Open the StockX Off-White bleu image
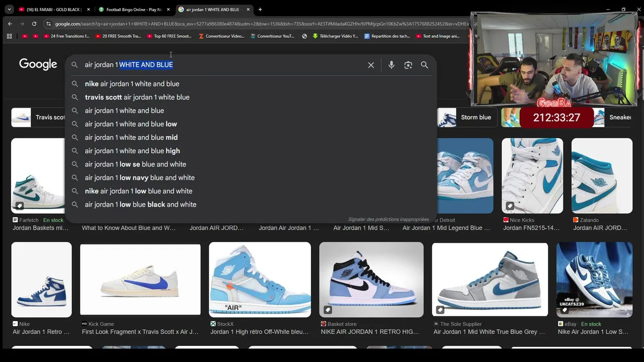644x362 pixels. (260, 280)
